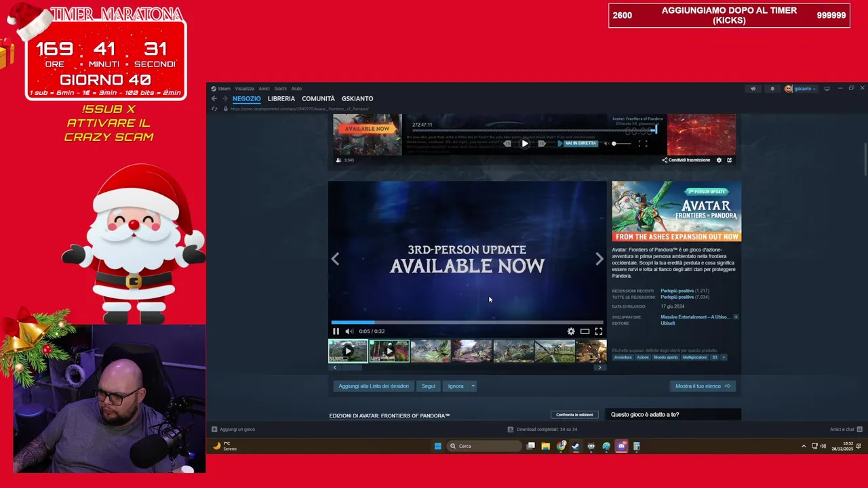Open the Aiuto menu
The height and width of the screenshot is (488, 868).
[x=296, y=89]
